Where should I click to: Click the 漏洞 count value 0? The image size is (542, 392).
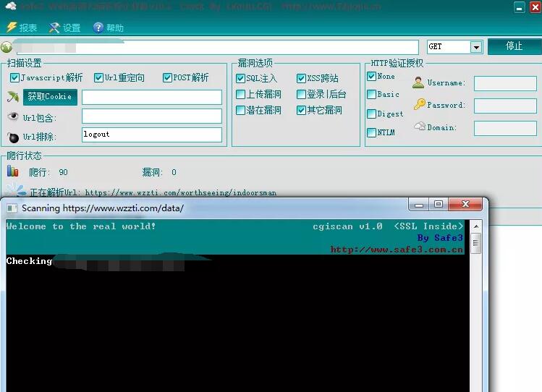tap(174, 172)
